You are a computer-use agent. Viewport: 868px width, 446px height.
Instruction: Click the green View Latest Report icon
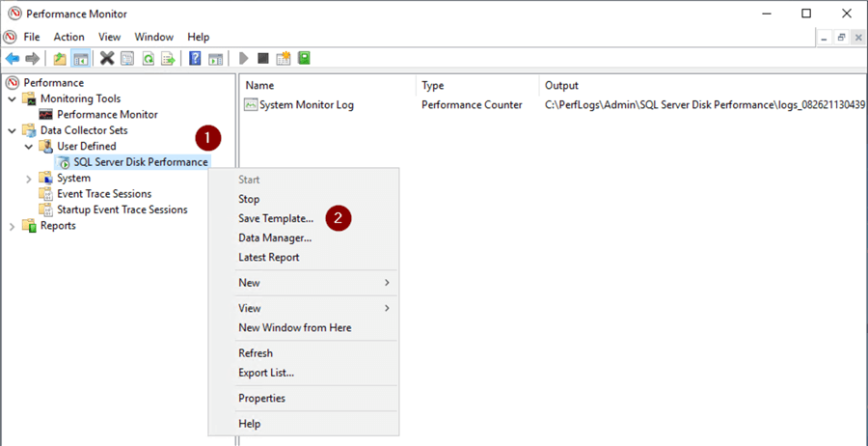pyautogui.click(x=304, y=58)
